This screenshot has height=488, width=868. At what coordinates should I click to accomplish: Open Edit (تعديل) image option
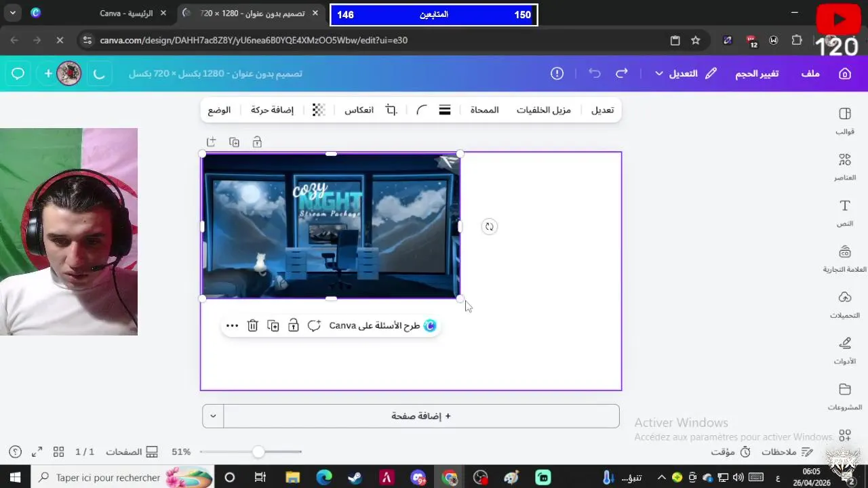coord(602,110)
